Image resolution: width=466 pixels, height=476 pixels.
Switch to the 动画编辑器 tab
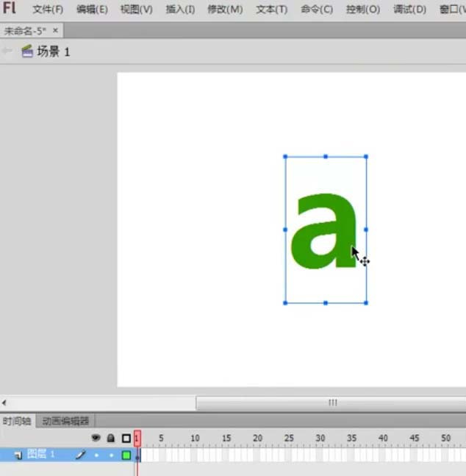(65, 421)
